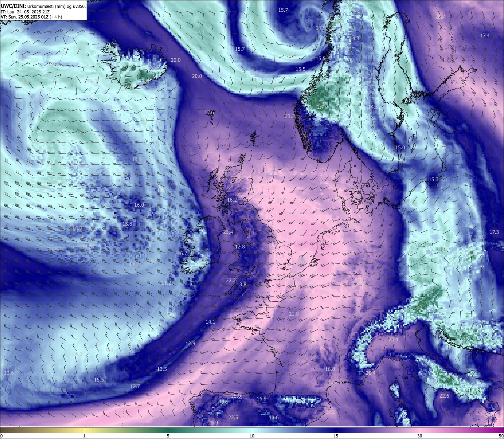Click the 16.0 value in the Atlantic
This screenshot has width=504, height=439.
(139, 205)
